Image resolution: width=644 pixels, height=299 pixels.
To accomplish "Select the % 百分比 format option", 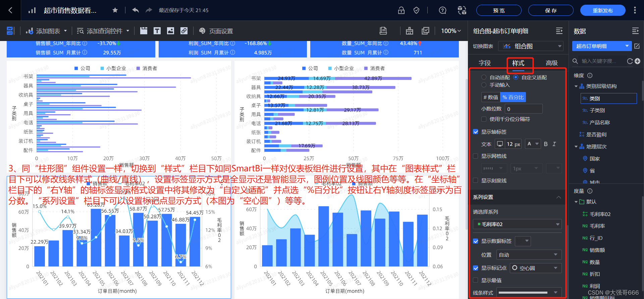I will tap(513, 97).
